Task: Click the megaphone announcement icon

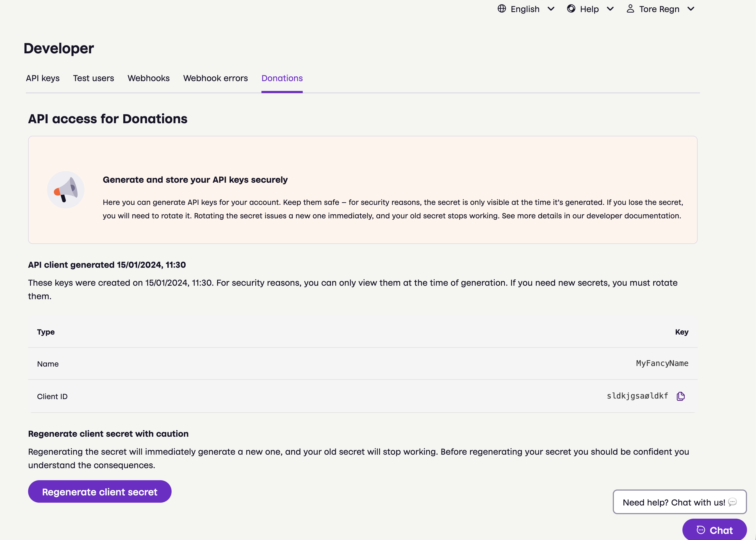Action: click(65, 190)
